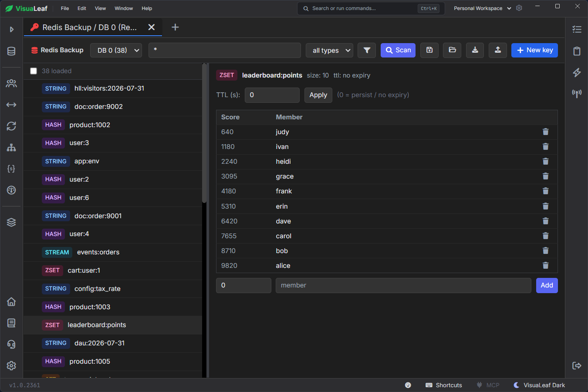
Task: Click the sync arrows sidebar icon
Action: (11, 126)
